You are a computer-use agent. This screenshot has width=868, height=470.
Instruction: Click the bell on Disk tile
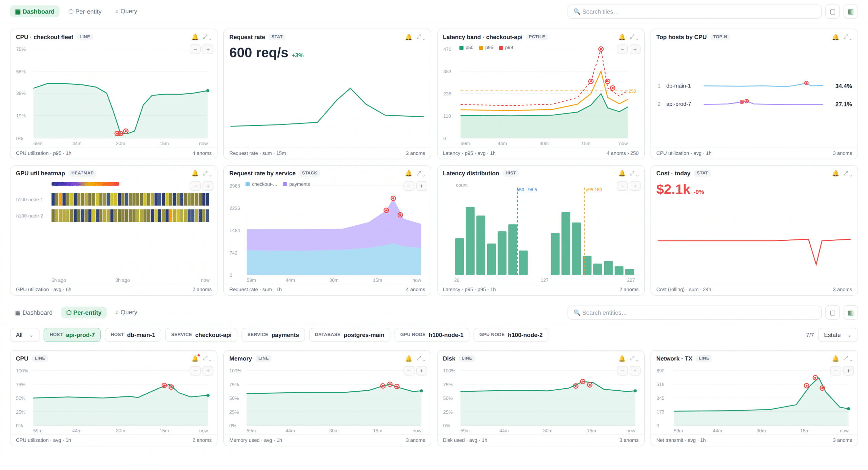click(x=622, y=358)
